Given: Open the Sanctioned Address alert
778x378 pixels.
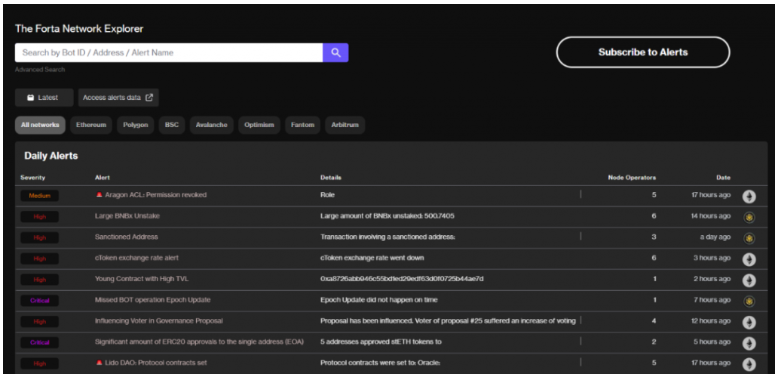Looking at the screenshot, I should coord(126,237).
